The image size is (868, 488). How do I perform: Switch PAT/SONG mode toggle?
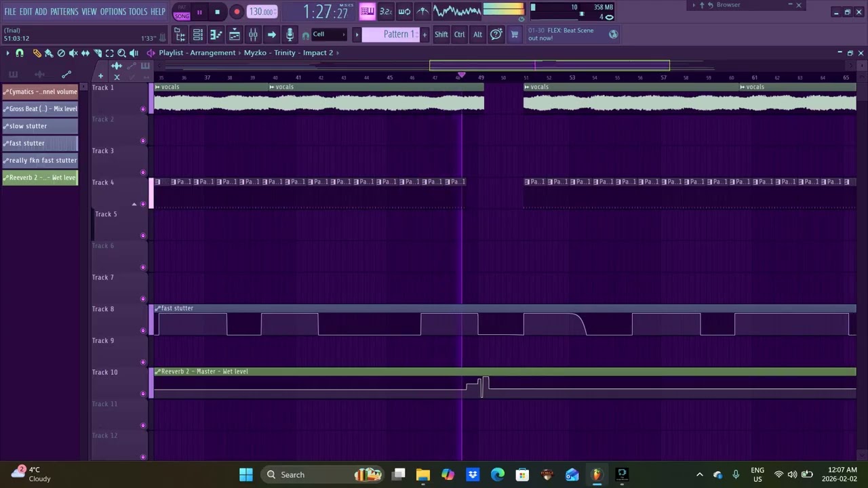(x=182, y=12)
